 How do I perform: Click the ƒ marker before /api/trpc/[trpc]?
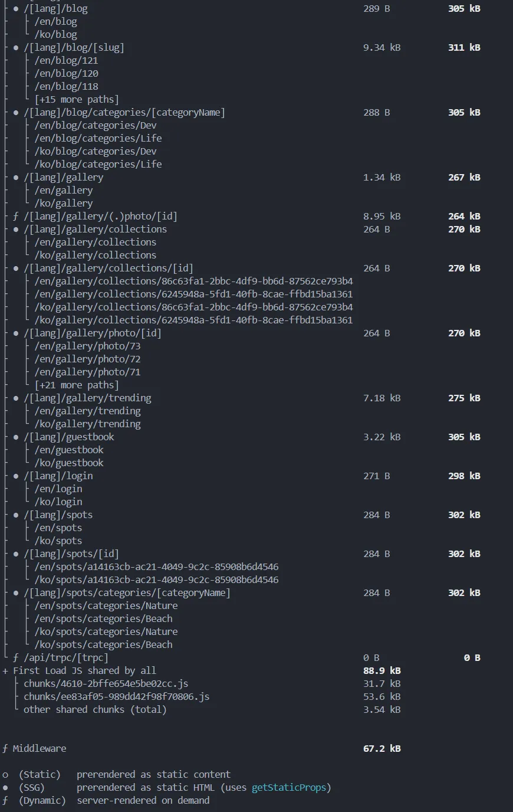16,657
